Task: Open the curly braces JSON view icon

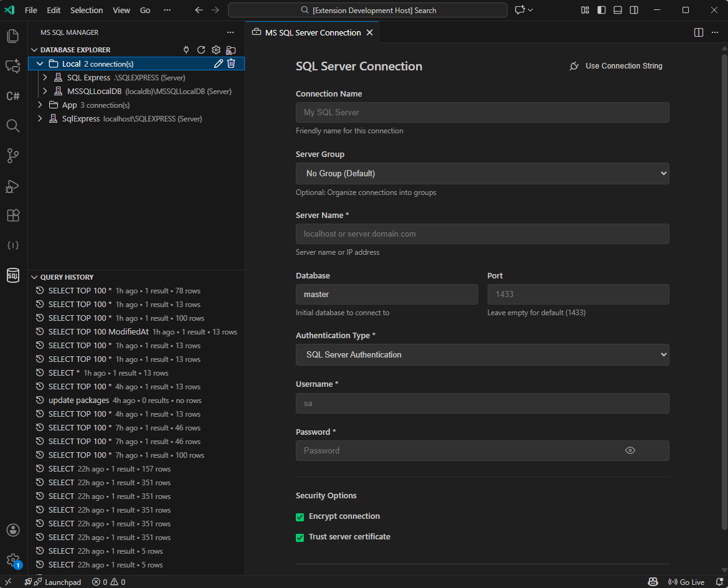Action: [13, 245]
